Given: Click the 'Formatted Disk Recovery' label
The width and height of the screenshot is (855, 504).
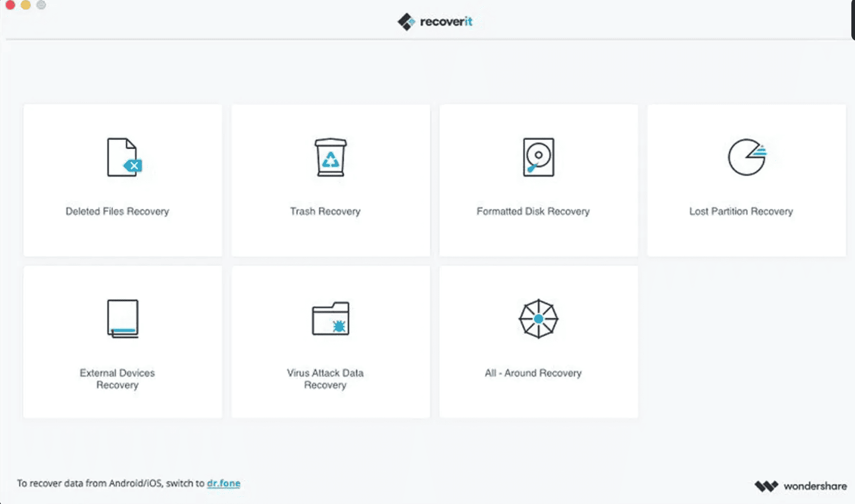Looking at the screenshot, I should point(533,211).
